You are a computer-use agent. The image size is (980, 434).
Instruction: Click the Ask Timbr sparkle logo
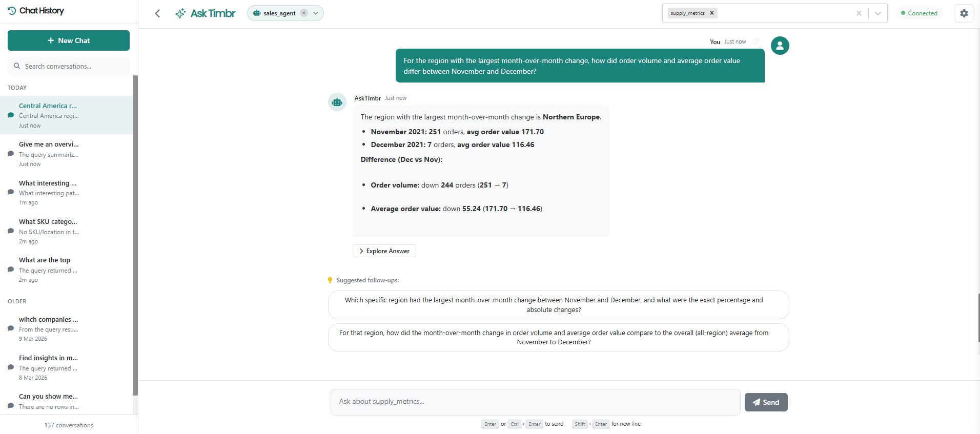click(x=180, y=13)
